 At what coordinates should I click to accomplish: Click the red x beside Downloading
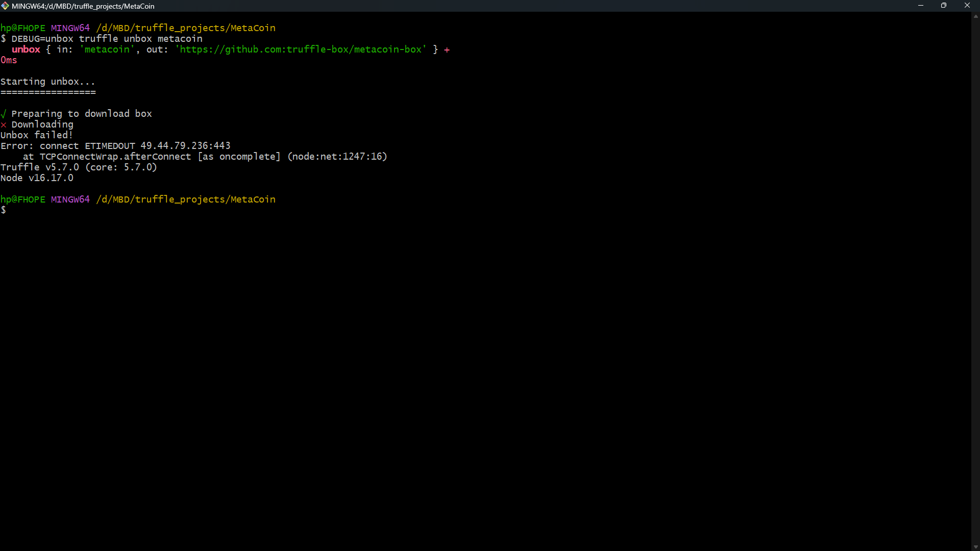point(3,124)
